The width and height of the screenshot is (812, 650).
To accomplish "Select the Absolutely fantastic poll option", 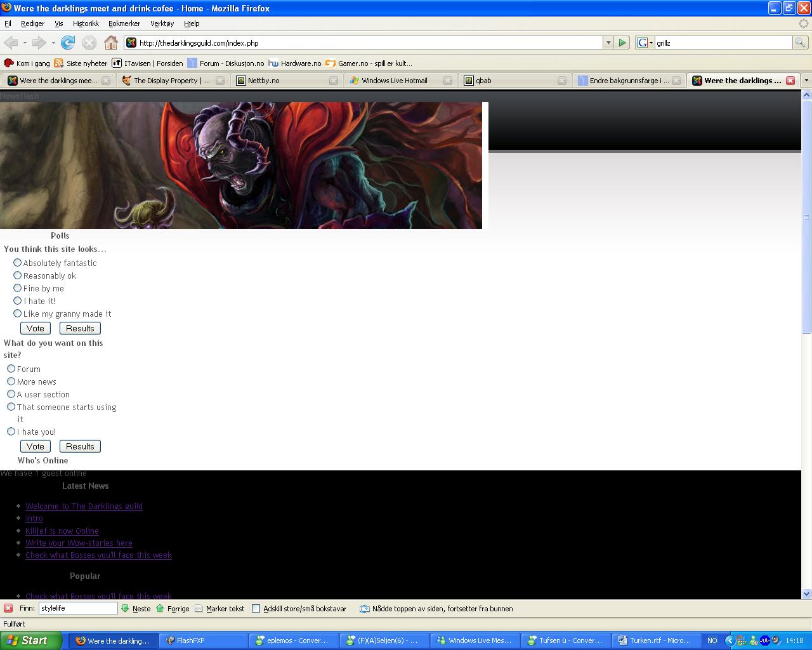I will click(18, 263).
